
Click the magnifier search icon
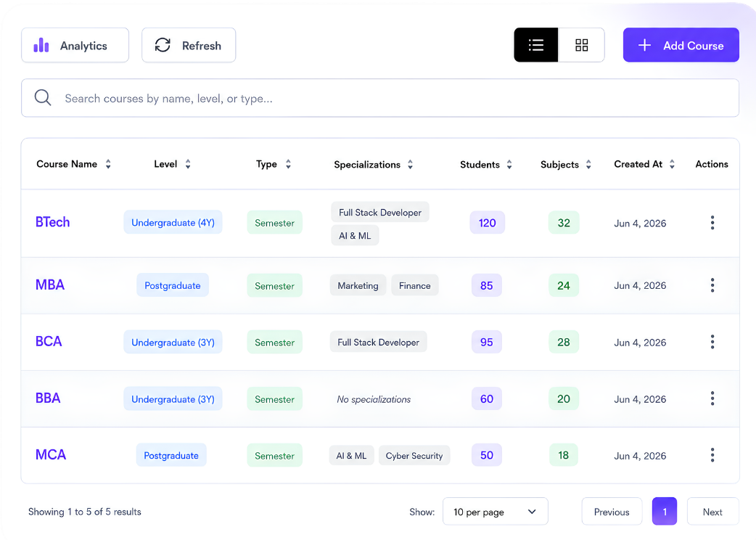click(x=42, y=98)
